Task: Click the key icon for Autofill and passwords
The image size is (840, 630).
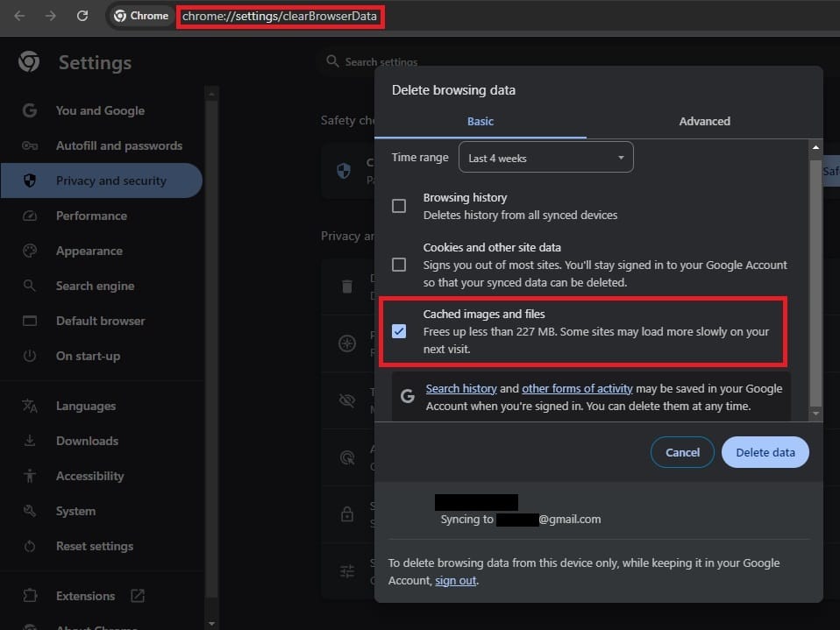Action: 30,145
